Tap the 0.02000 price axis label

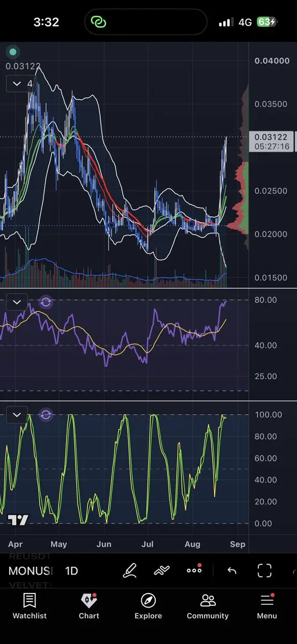tap(272, 234)
